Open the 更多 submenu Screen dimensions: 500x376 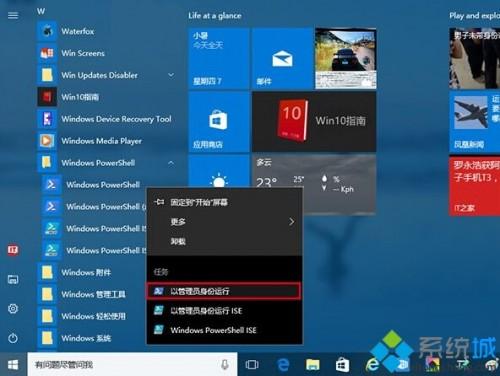(x=225, y=222)
